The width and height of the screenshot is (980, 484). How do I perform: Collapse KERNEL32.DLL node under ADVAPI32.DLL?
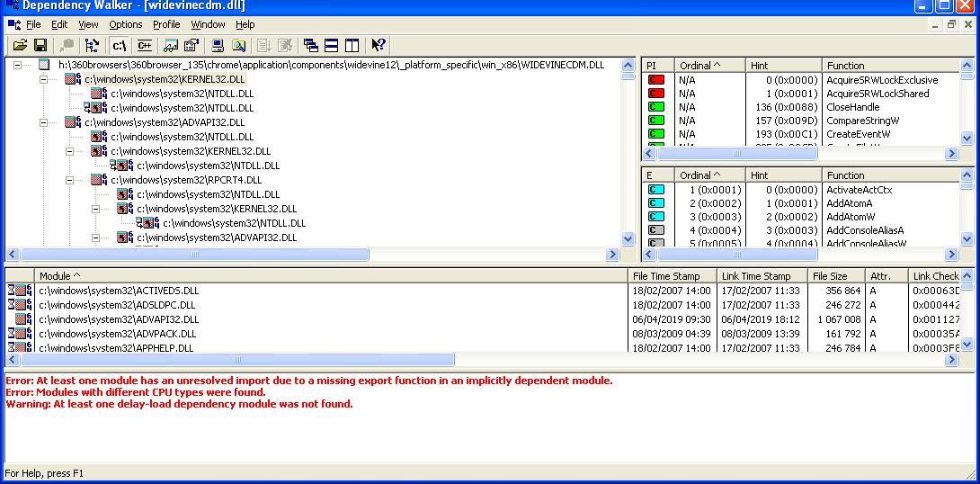coord(70,151)
